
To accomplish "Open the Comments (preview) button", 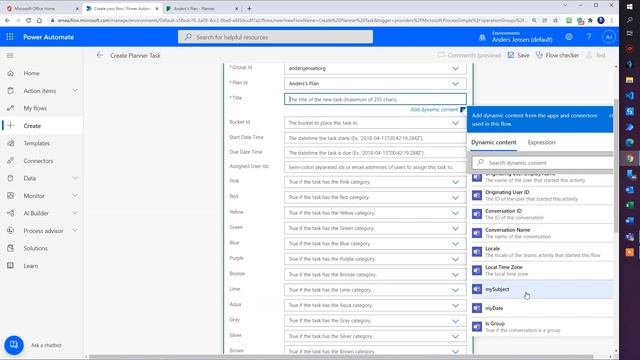I will [x=469, y=55].
